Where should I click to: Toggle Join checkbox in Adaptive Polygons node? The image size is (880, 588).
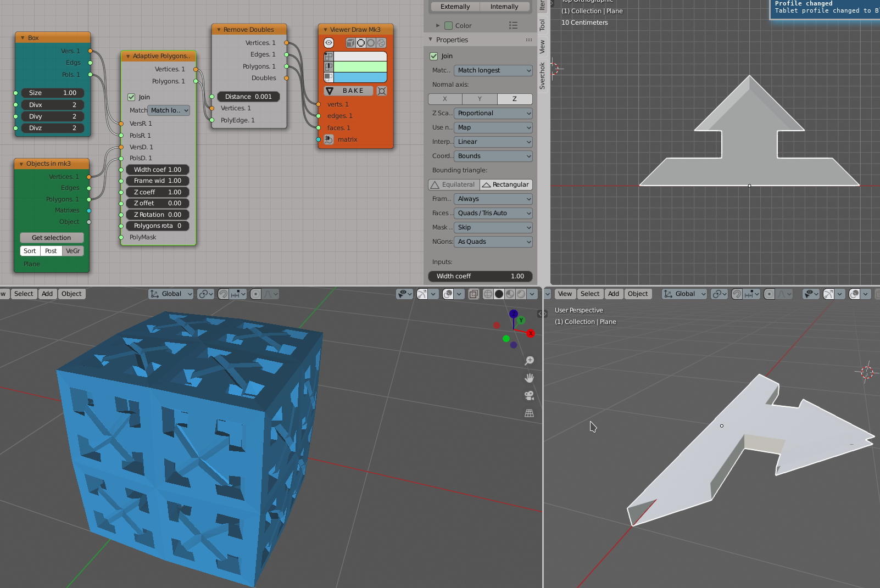[131, 97]
